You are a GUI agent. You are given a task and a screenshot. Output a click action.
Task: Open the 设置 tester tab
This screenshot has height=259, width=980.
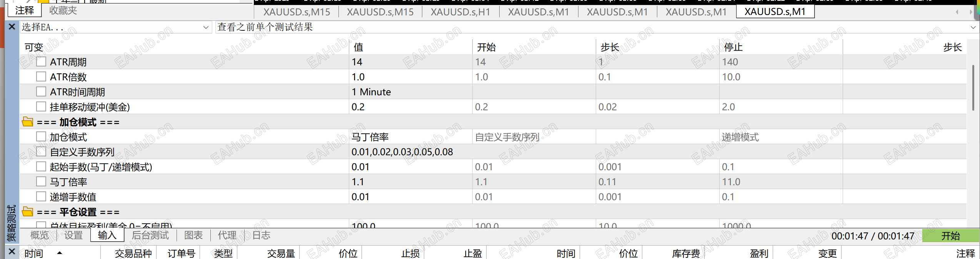[73, 235]
